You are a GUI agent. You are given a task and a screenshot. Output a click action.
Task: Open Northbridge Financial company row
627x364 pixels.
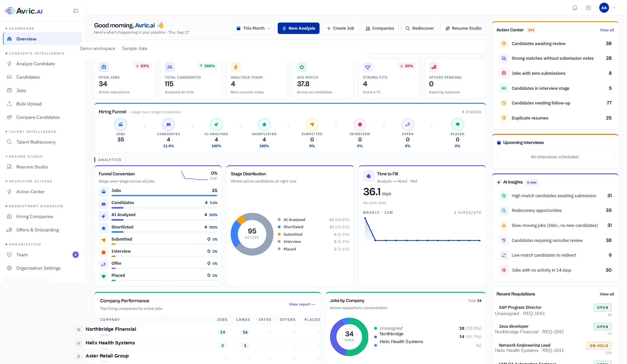click(207, 332)
